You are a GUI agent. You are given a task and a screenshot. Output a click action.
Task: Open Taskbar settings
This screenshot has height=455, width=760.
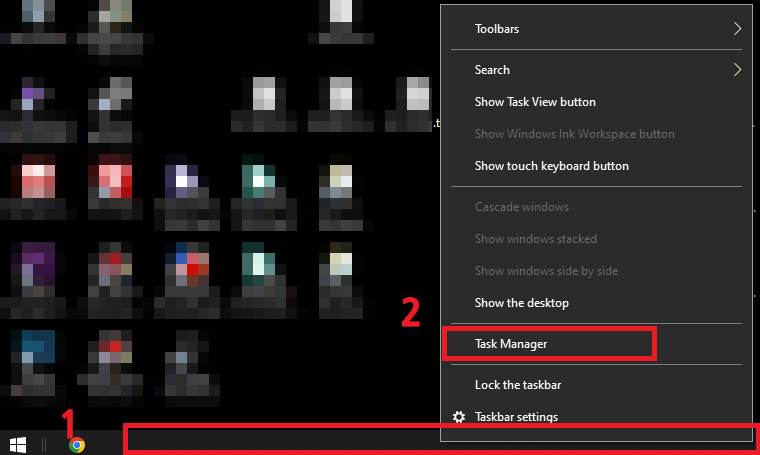pos(596,417)
